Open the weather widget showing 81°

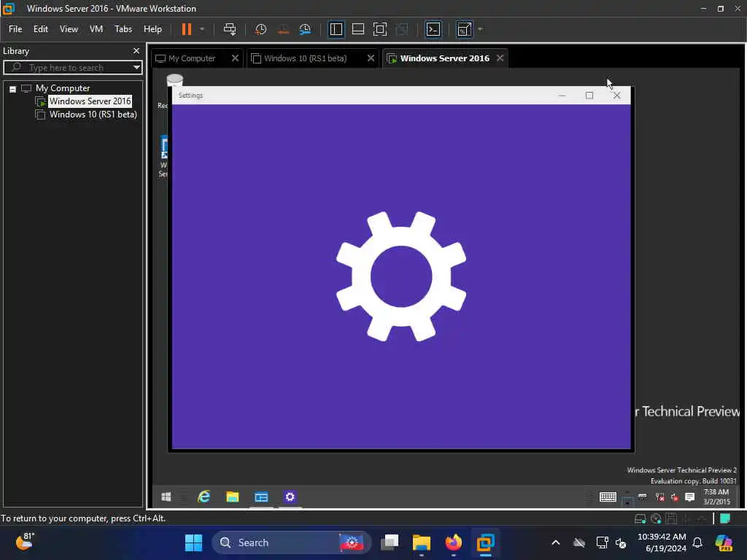(25, 542)
